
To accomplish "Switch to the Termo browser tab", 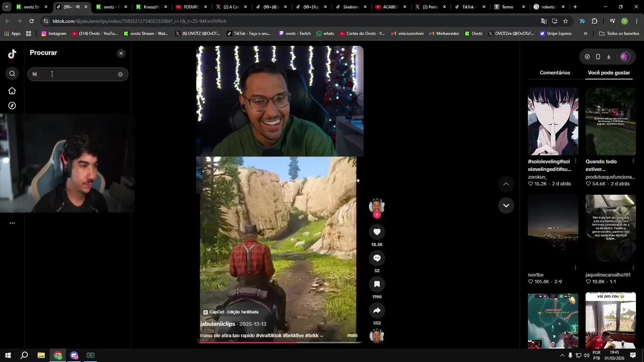I will point(509,7).
